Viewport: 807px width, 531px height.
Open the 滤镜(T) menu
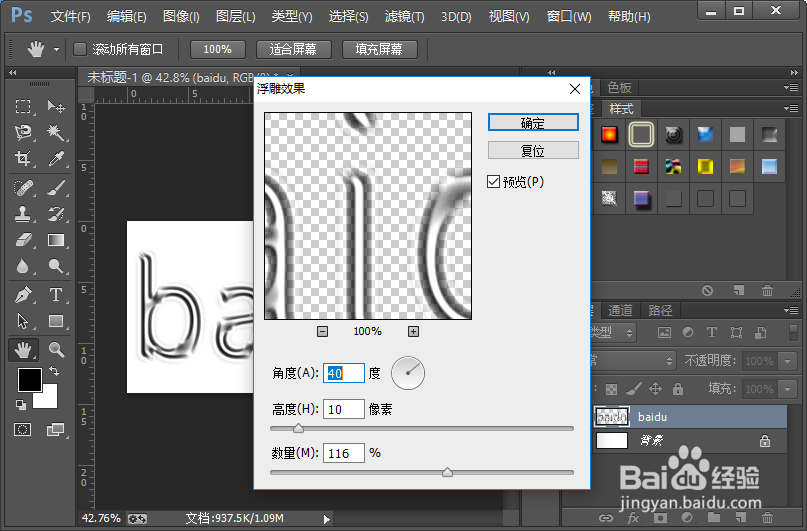pyautogui.click(x=405, y=16)
